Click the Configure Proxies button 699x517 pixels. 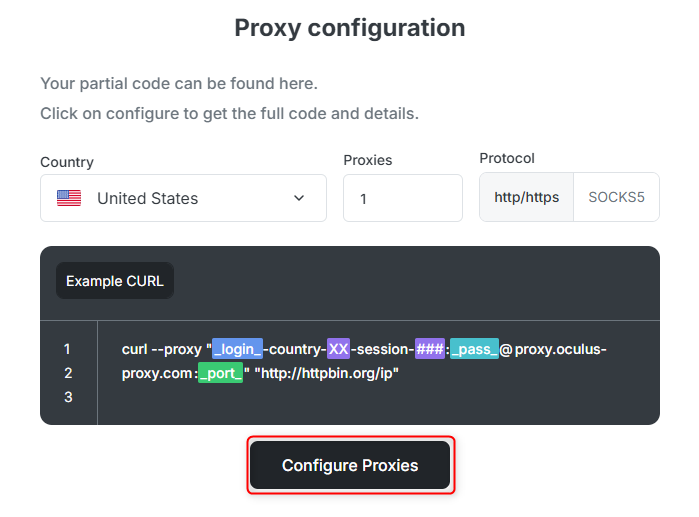350,465
